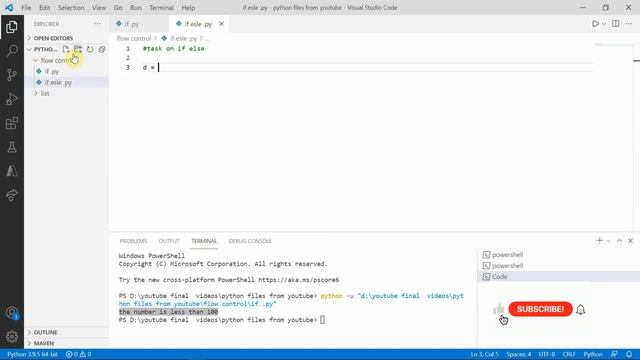
Task: Open the Edit menu
Action: click(x=44, y=7)
